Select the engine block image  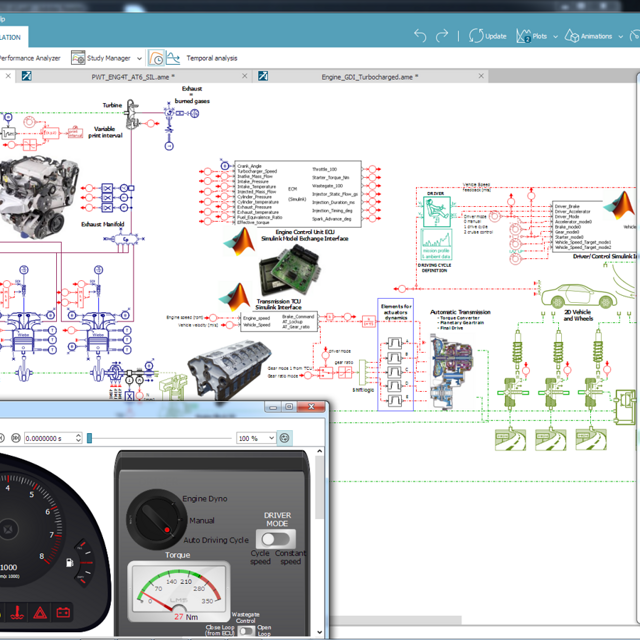(229, 370)
